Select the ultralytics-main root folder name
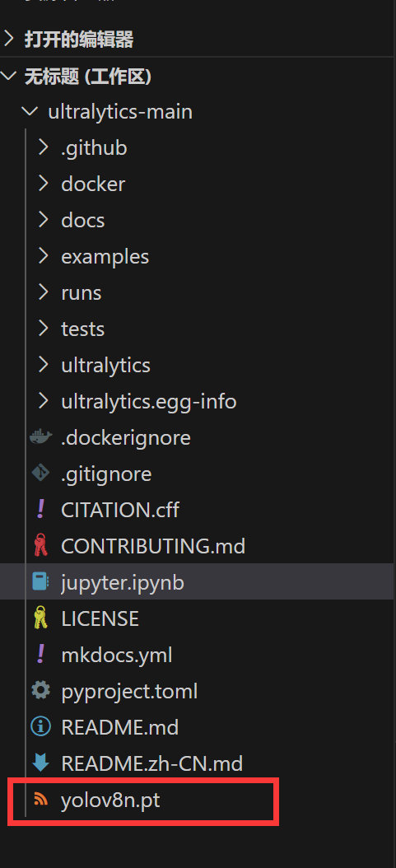 point(120,112)
